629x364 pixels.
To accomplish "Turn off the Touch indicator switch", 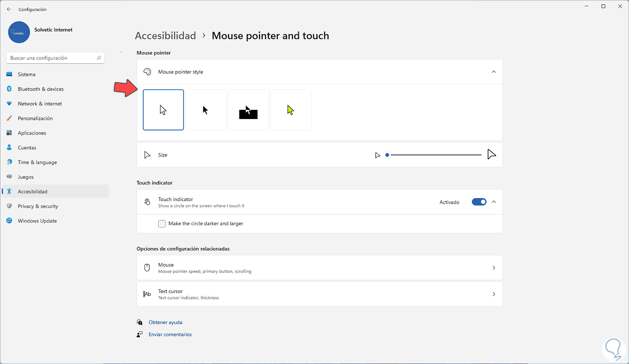I will (479, 202).
